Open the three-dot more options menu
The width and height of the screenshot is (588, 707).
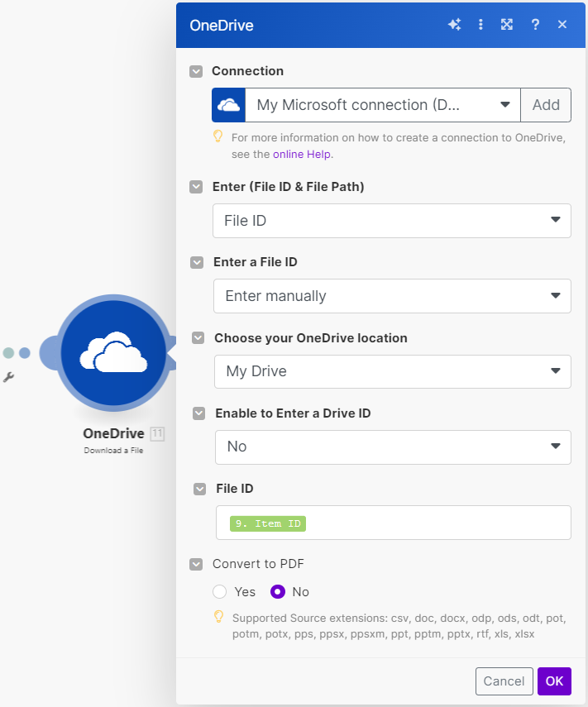coord(480,24)
